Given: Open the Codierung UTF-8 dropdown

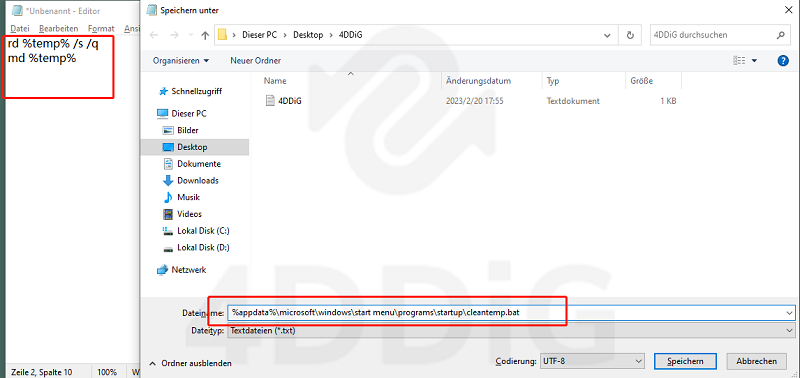Looking at the screenshot, I should (x=592, y=361).
